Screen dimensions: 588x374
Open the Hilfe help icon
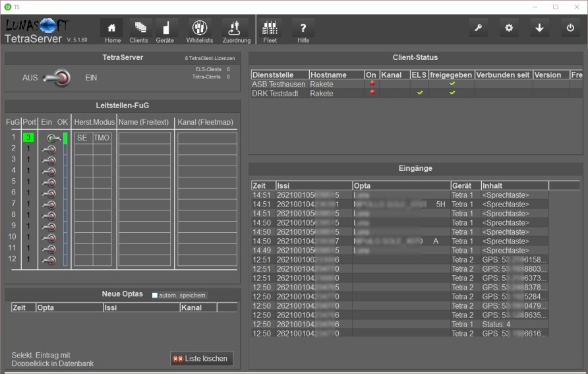pyautogui.click(x=303, y=30)
